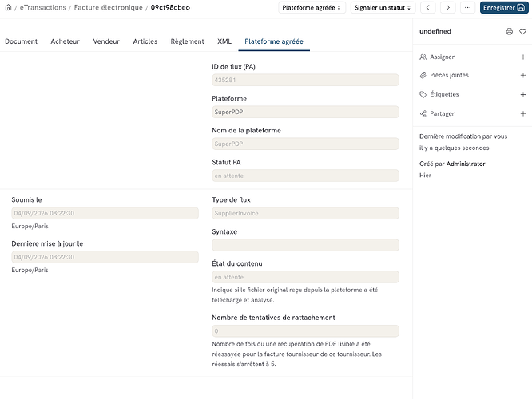
Task: Open the Signaler un statut dropdown
Action: click(383, 7)
